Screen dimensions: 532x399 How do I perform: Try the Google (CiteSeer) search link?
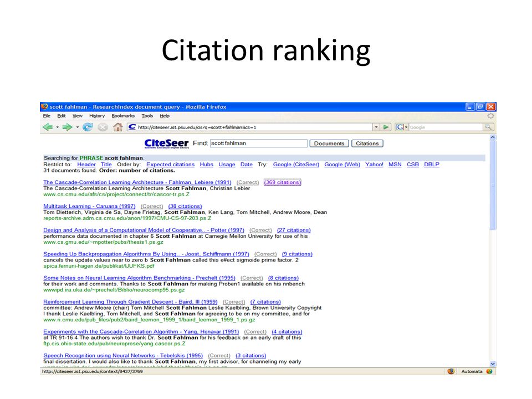click(296, 164)
